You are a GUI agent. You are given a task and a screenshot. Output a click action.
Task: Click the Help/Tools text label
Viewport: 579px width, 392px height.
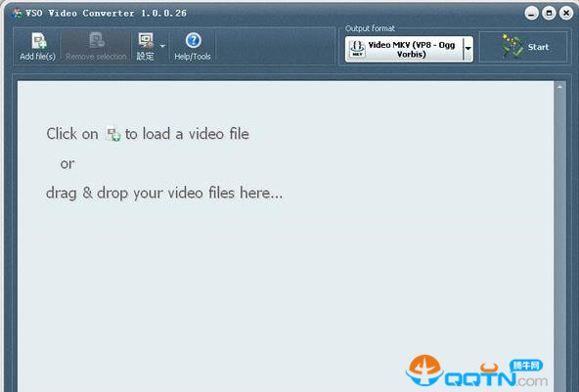click(x=193, y=57)
